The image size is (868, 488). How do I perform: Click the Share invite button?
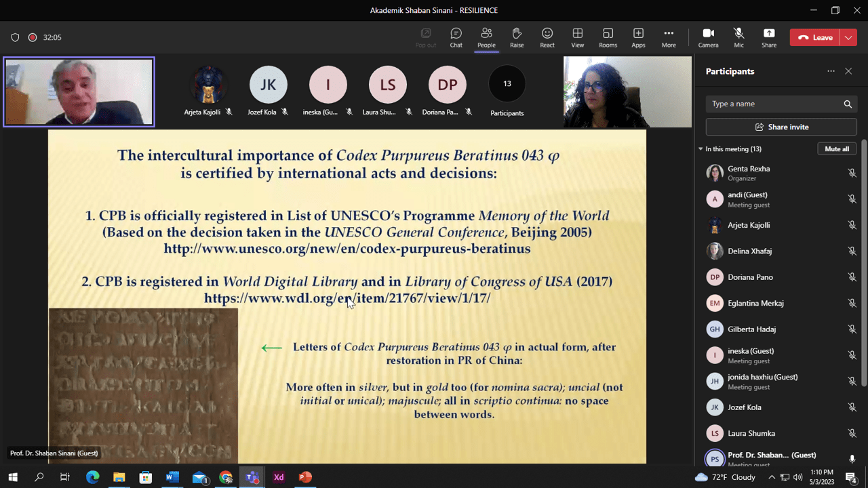[x=781, y=126]
